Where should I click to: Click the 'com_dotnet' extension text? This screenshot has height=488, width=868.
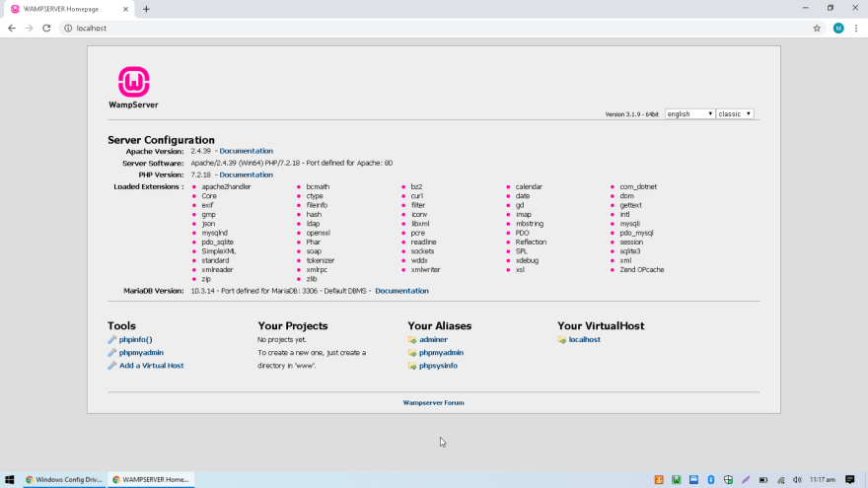click(638, 187)
